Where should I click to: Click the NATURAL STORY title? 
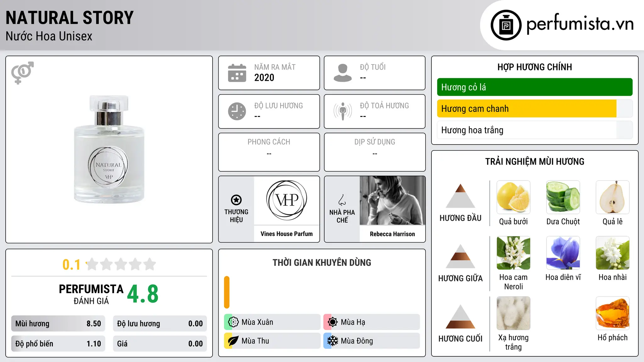pyautogui.click(x=69, y=18)
